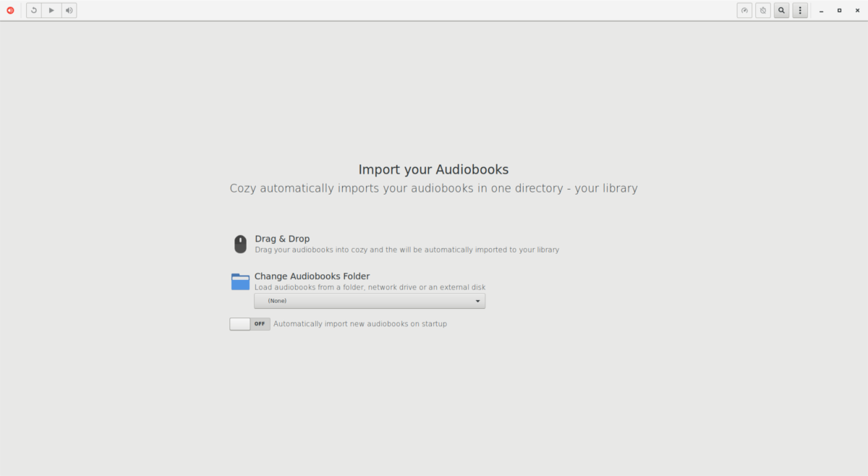The height and width of the screenshot is (476, 868).
Task: Click the blue audiobooks folder icon
Action: (x=240, y=281)
